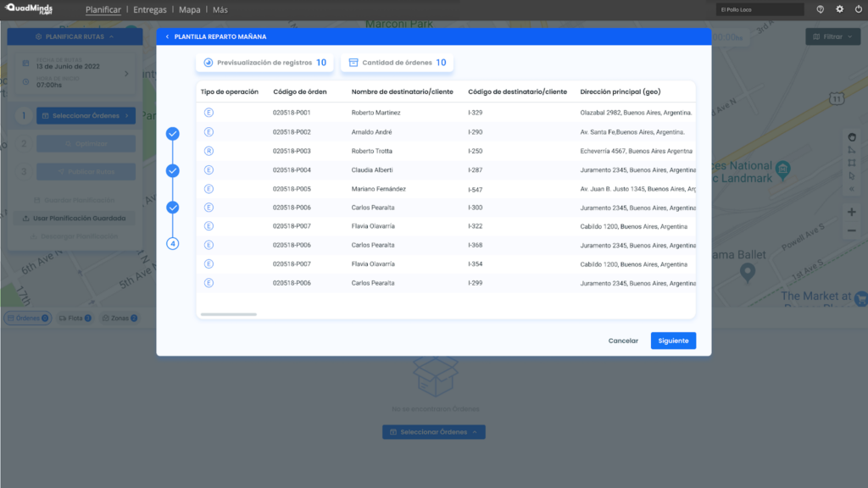
Task: Switch to the Flota tab
Action: 75,319
